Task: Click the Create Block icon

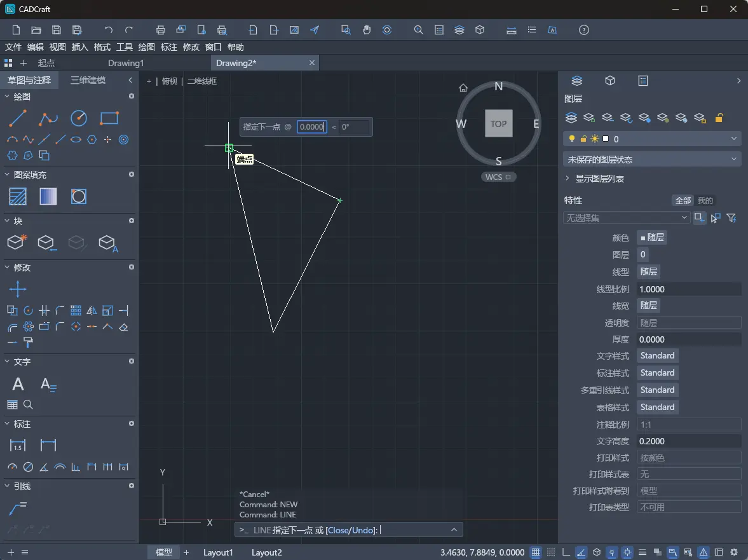Action: pyautogui.click(x=17, y=242)
